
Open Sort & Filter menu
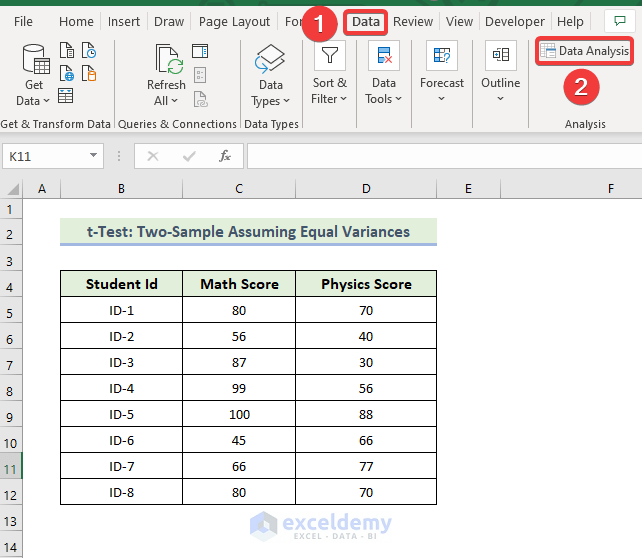coord(329,73)
